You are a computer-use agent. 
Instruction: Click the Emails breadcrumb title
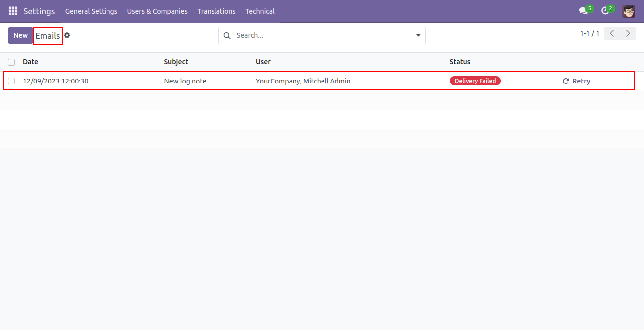click(x=48, y=36)
